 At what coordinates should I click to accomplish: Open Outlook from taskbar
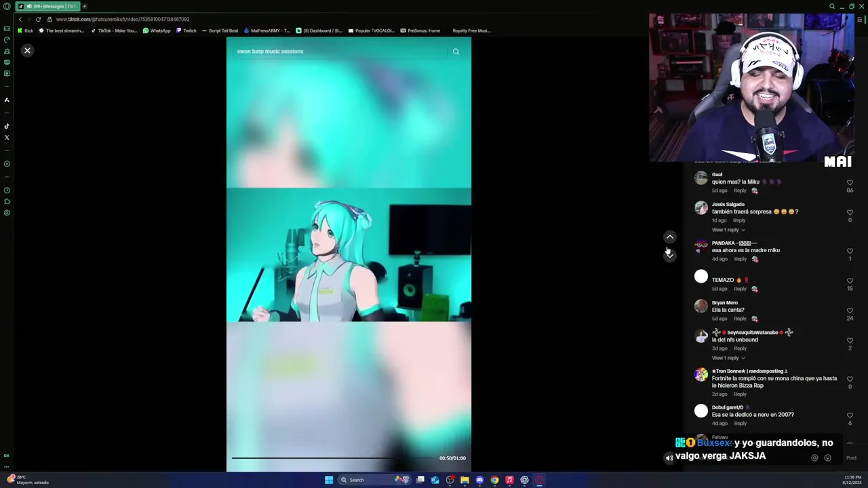click(x=435, y=480)
